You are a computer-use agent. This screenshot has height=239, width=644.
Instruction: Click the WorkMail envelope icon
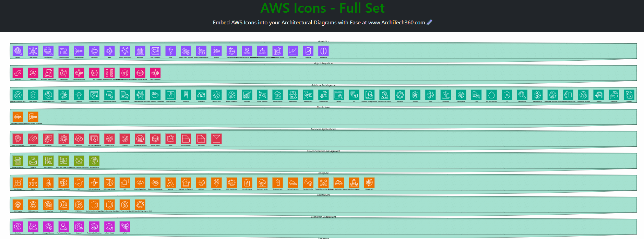[216, 139]
